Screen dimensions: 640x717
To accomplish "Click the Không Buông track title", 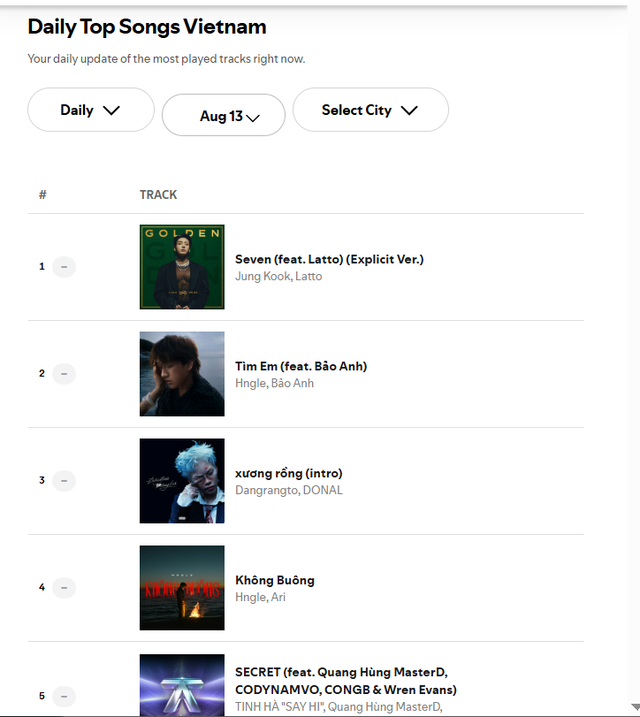I will click(275, 580).
